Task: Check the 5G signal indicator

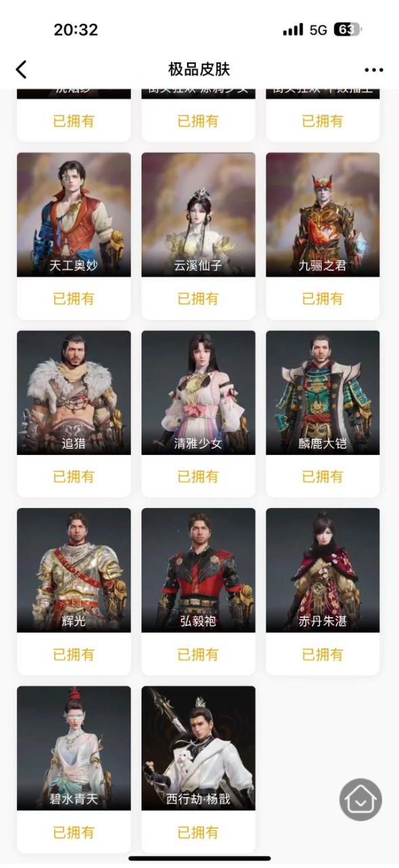Action: (x=318, y=30)
